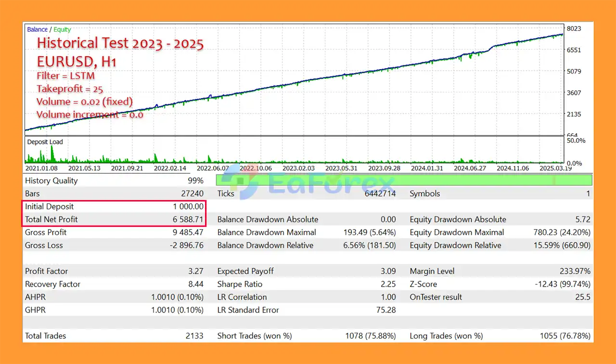Click the 8023 value on chart axis
The image size is (616, 364).
tap(573, 29)
